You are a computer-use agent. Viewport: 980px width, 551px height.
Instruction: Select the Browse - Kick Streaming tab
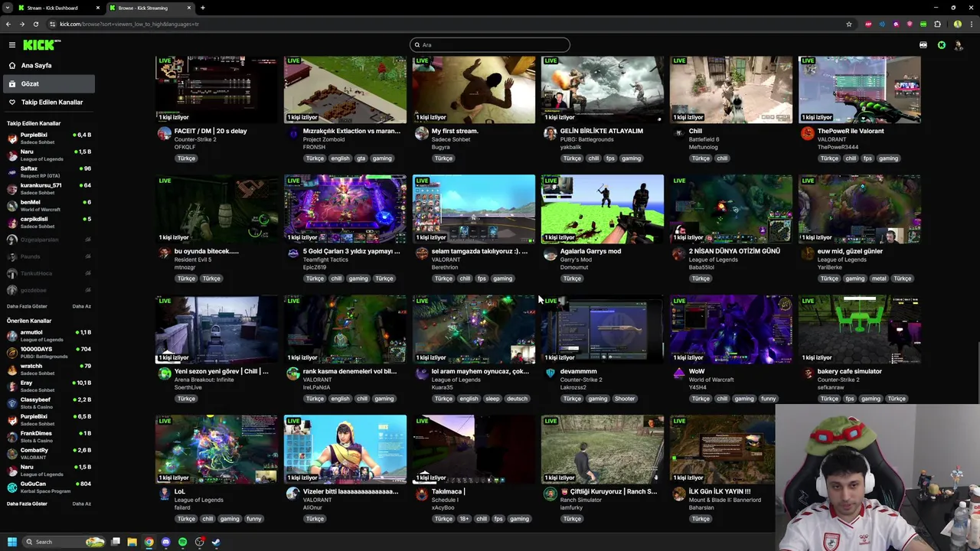click(150, 8)
